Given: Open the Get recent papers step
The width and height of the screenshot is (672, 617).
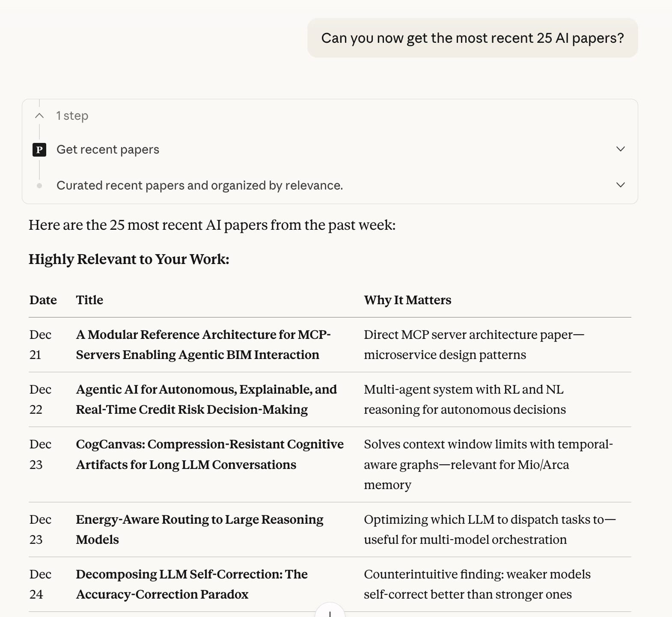Looking at the screenshot, I should tap(108, 150).
